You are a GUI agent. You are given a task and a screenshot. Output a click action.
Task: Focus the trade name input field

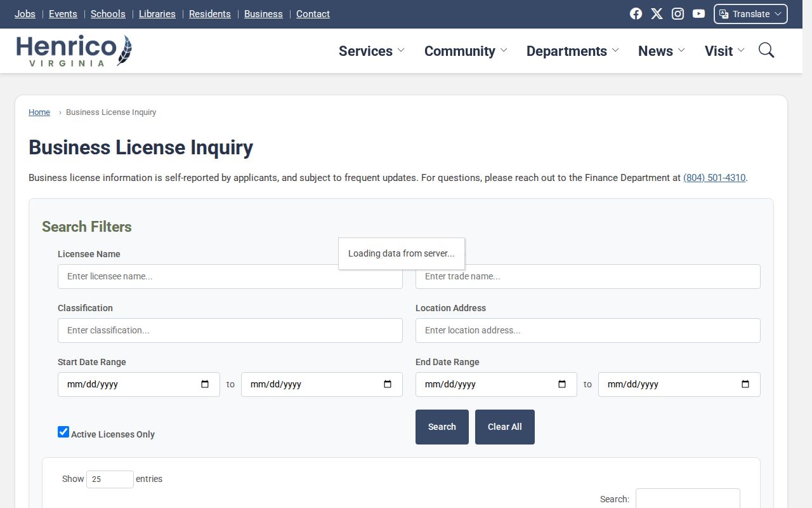pyautogui.click(x=588, y=277)
